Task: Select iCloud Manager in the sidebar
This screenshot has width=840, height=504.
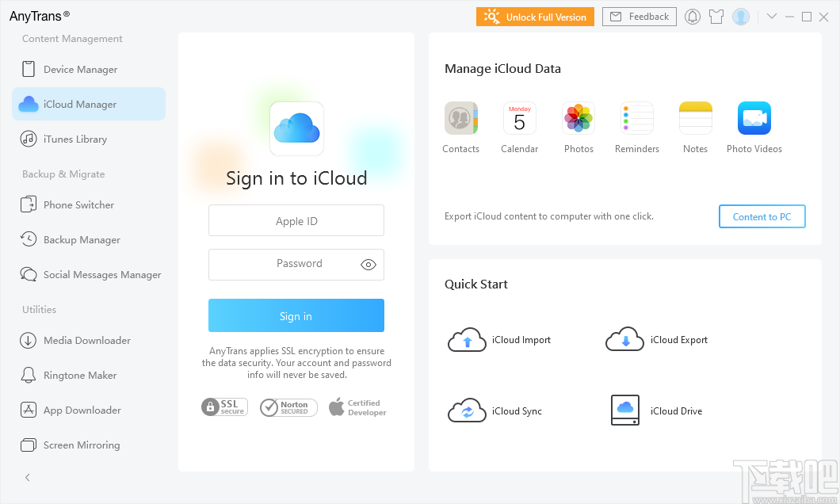Action: point(89,104)
